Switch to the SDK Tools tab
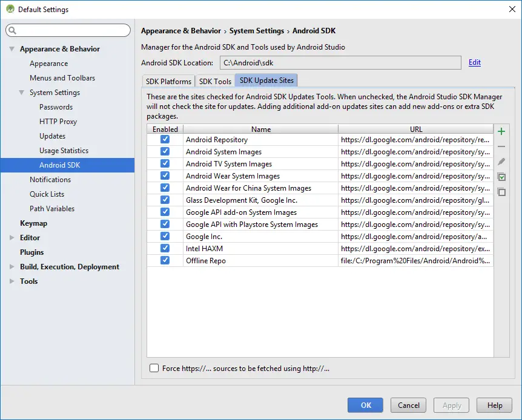The width and height of the screenshot is (522, 420). pyautogui.click(x=215, y=81)
